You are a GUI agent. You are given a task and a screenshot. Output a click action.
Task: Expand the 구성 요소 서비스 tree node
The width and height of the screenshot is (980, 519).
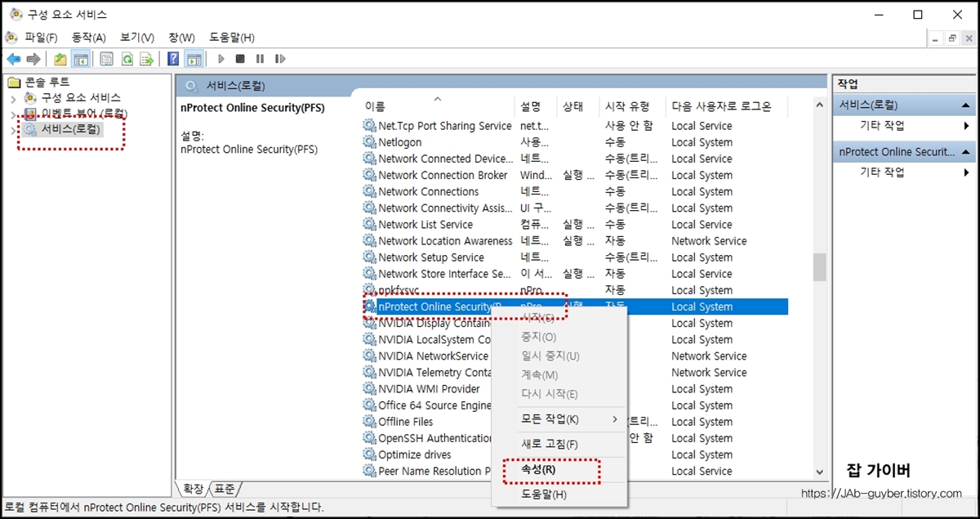(x=13, y=98)
